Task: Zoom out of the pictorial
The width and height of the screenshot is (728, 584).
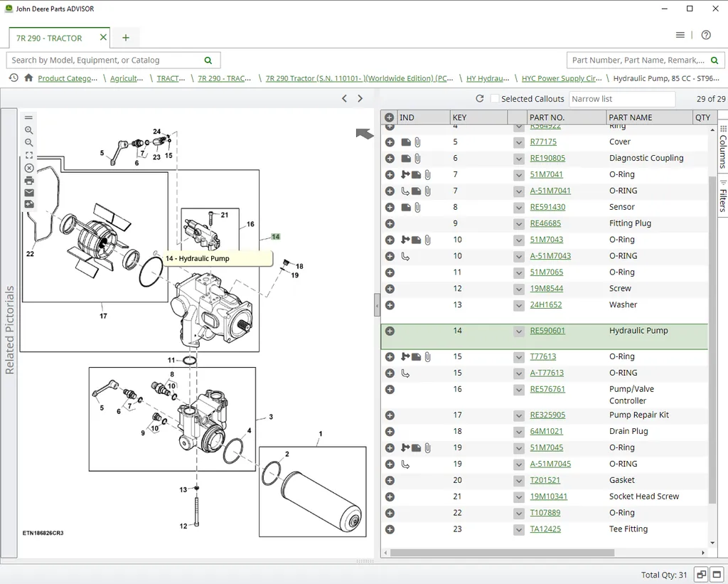Action: pyautogui.click(x=28, y=143)
